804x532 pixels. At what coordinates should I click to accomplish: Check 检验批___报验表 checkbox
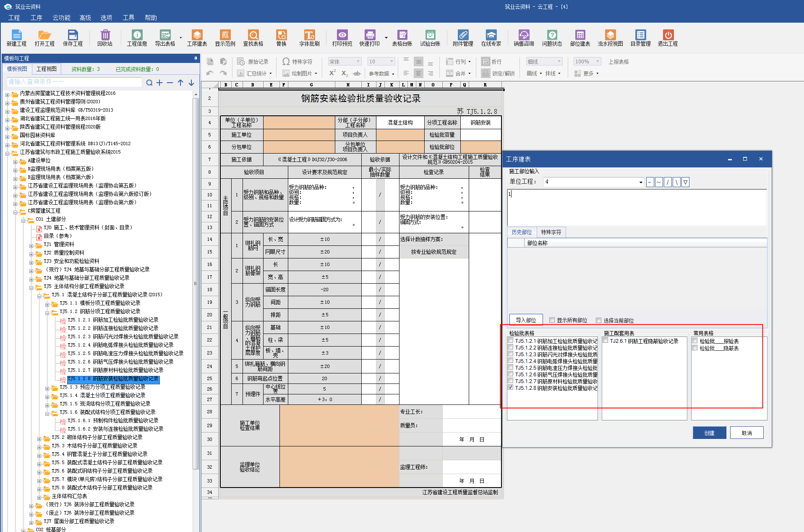tap(695, 341)
